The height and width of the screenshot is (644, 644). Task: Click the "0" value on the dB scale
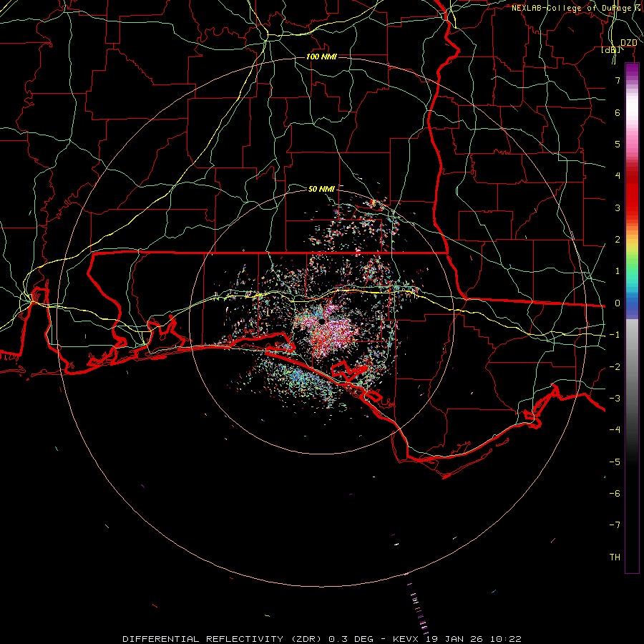coord(618,303)
